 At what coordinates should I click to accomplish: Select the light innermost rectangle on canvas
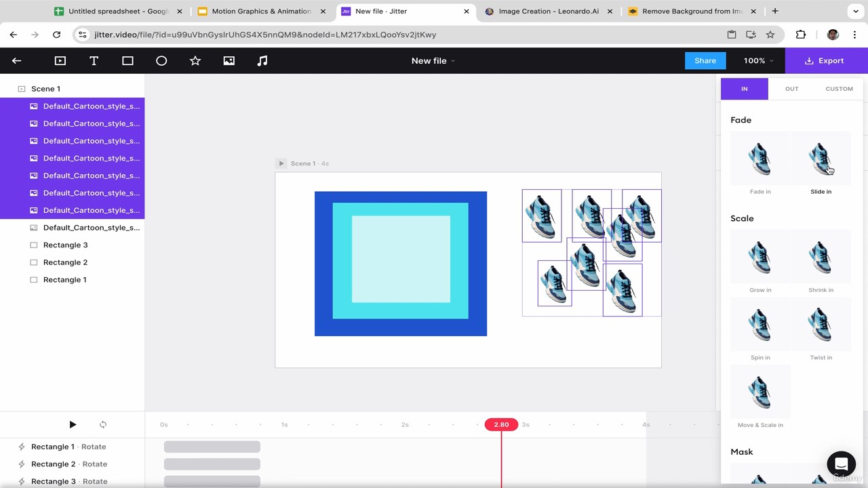pos(401,259)
